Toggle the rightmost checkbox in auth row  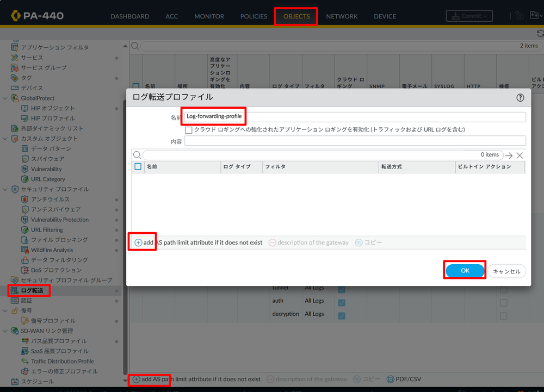[x=503, y=303]
